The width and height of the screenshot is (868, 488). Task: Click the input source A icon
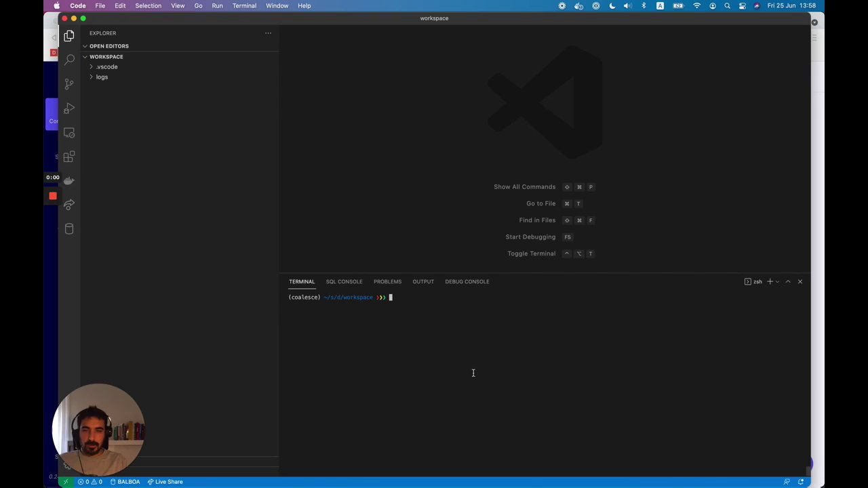(660, 6)
